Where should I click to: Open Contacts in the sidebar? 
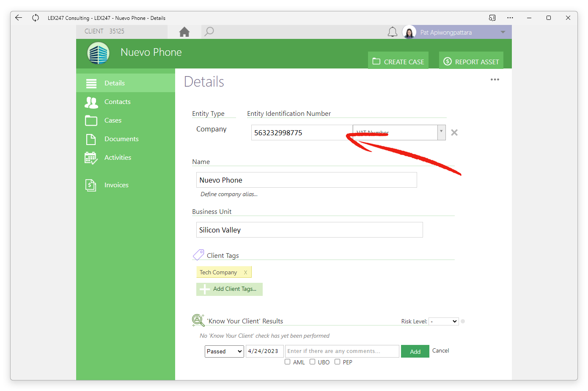tap(126, 101)
